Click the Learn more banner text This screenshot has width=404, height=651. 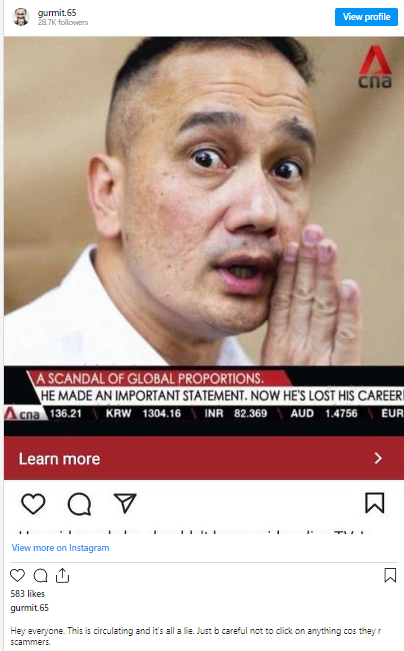point(59,459)
